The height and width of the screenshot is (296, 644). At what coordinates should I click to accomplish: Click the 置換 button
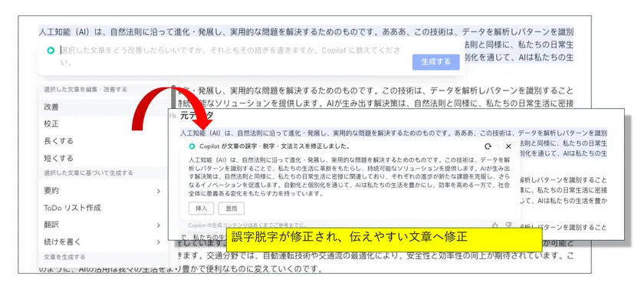(x=232, y=208)
